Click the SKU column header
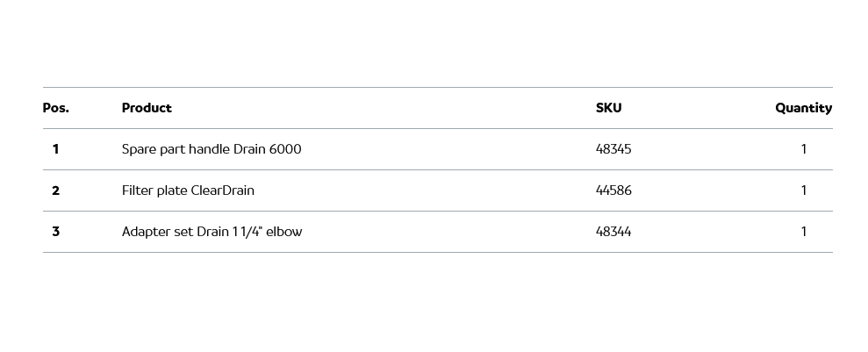868x352 pixels. [608, 108]
